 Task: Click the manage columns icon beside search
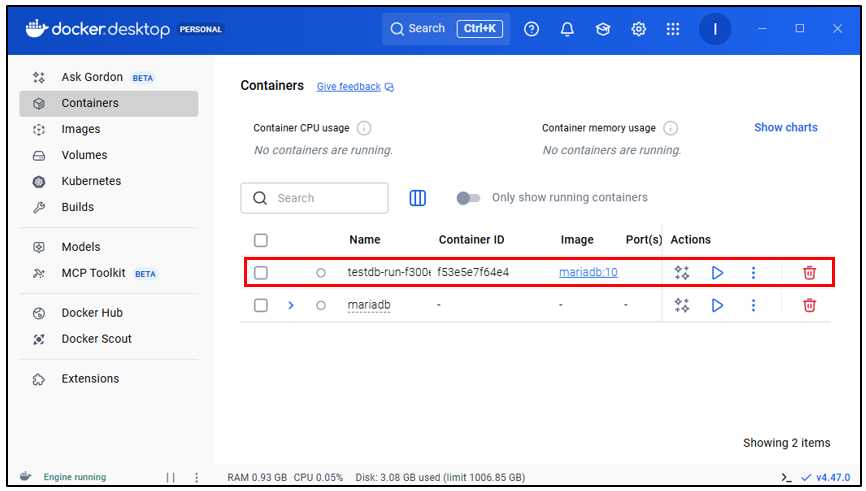418,198
